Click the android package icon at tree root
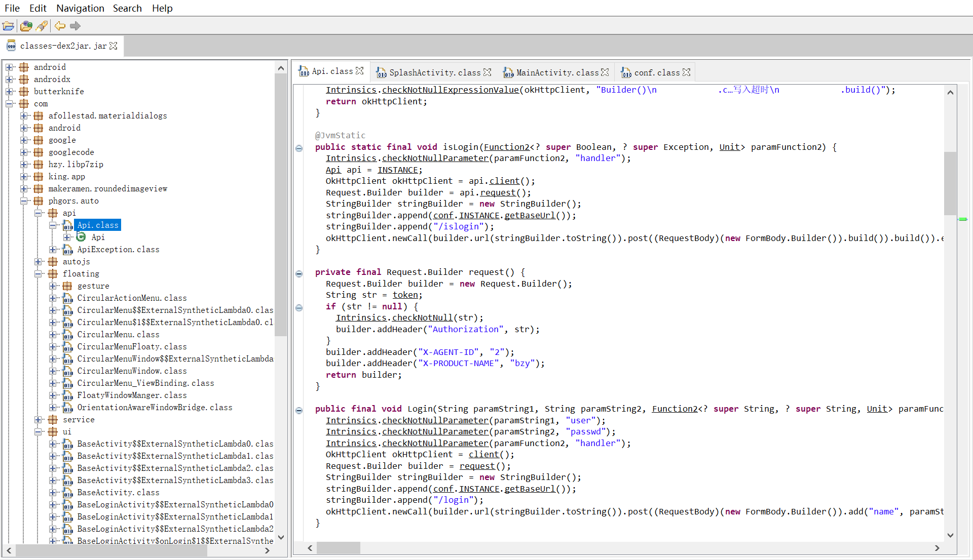 (24, 67)
